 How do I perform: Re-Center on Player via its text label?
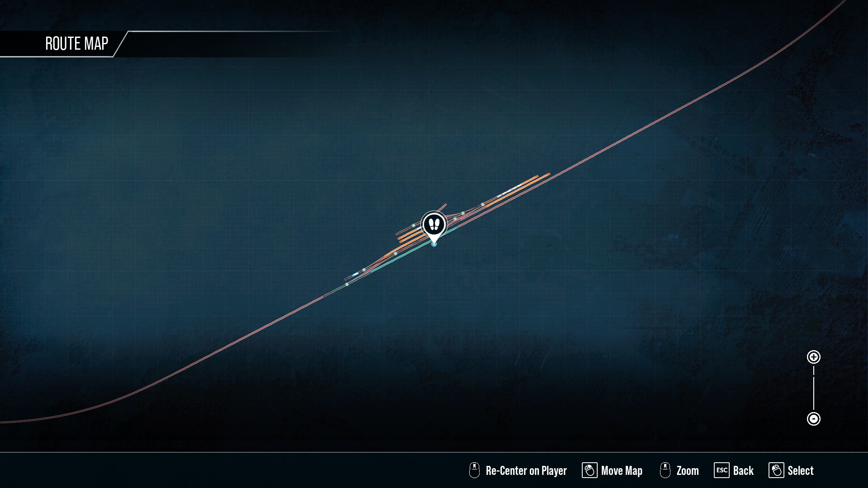point(526,471)
